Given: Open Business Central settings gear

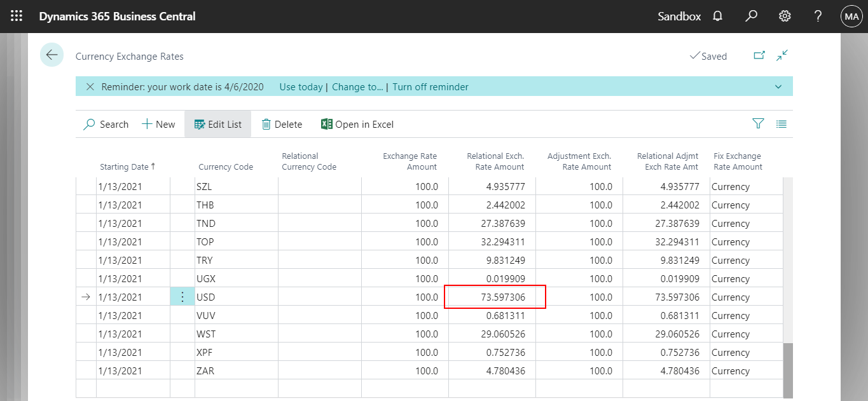Looking at the screenshot, I should point(784,16).
